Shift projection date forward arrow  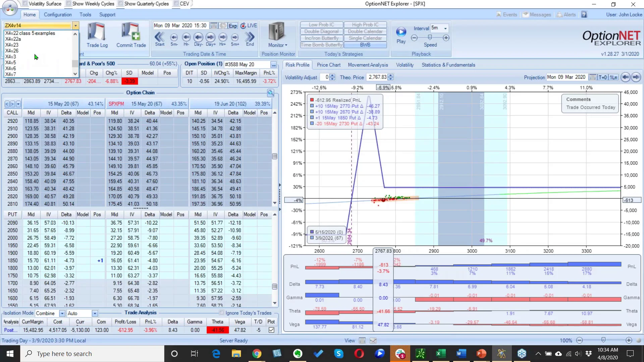[x=636, y=77]
